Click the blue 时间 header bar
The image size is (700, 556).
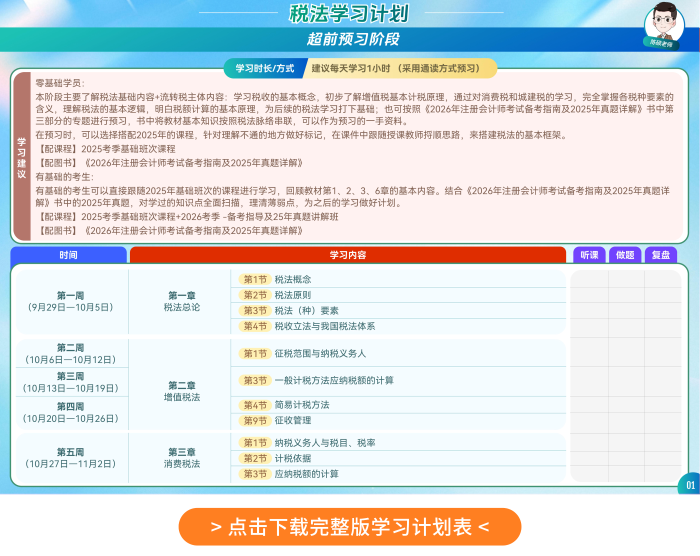(x=68, y=255)
